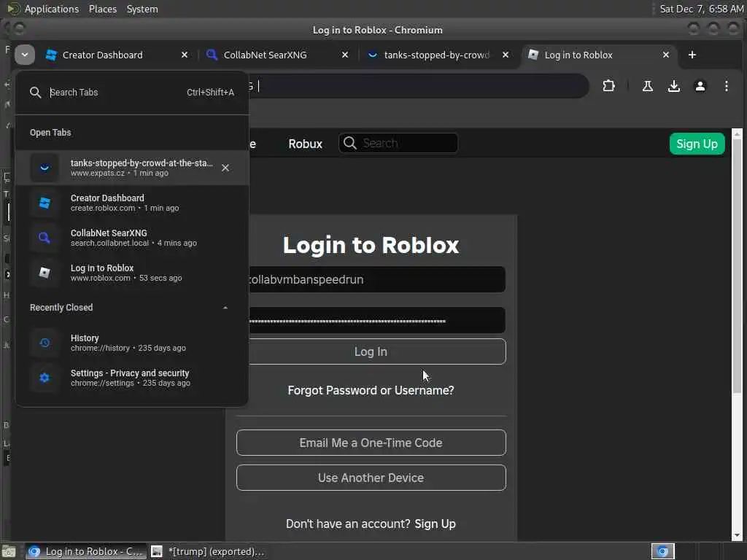This screenshot has height=560, width=747.
Task: Select Creator Dashboard in Open Tabs list
Action: [132, 203]
